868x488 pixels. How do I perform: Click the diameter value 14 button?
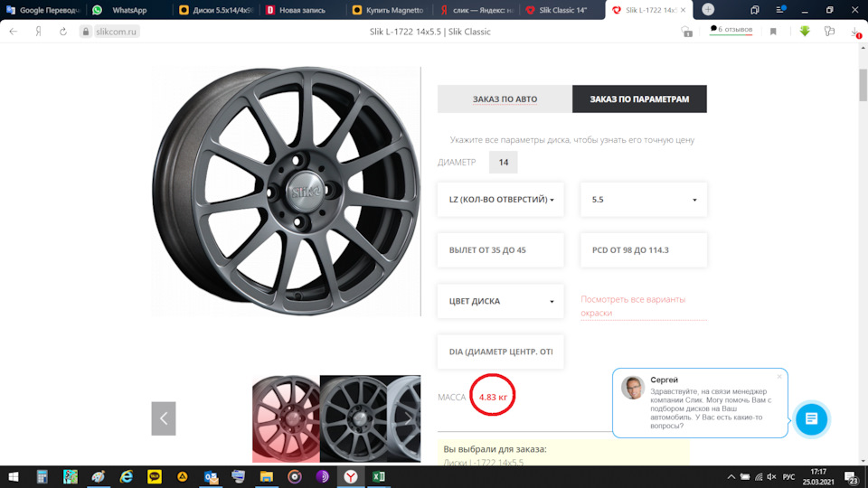pos(504,162)
